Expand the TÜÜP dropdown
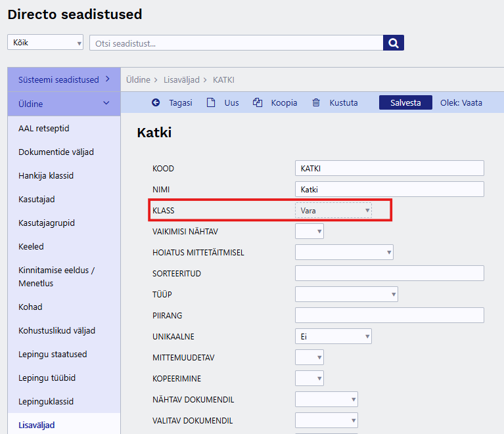504x434 pixels. click(x=346, y=294)
